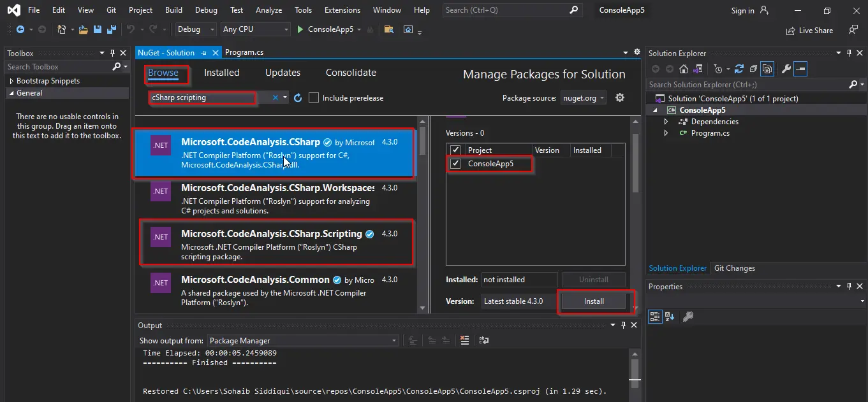Toggle the select-all Project header checkbox
868x402 pixels.
(455, 150)
